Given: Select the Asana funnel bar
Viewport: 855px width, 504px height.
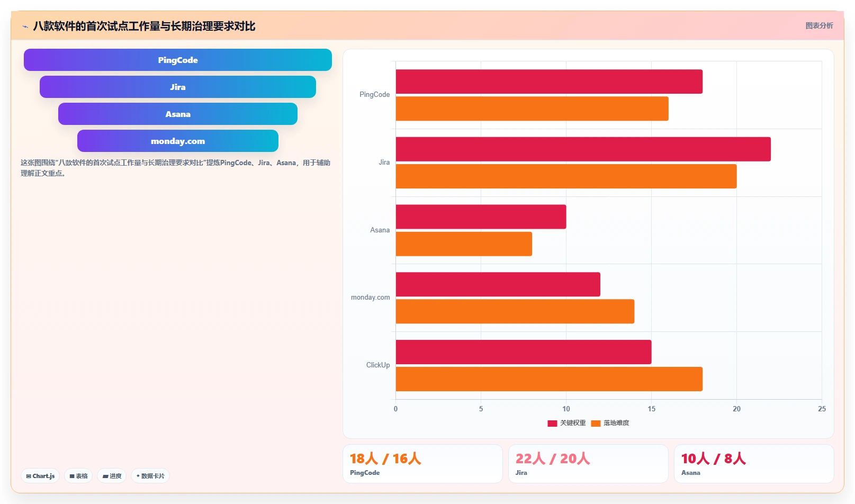Looking at the screenshot, I should click(178, 114).
